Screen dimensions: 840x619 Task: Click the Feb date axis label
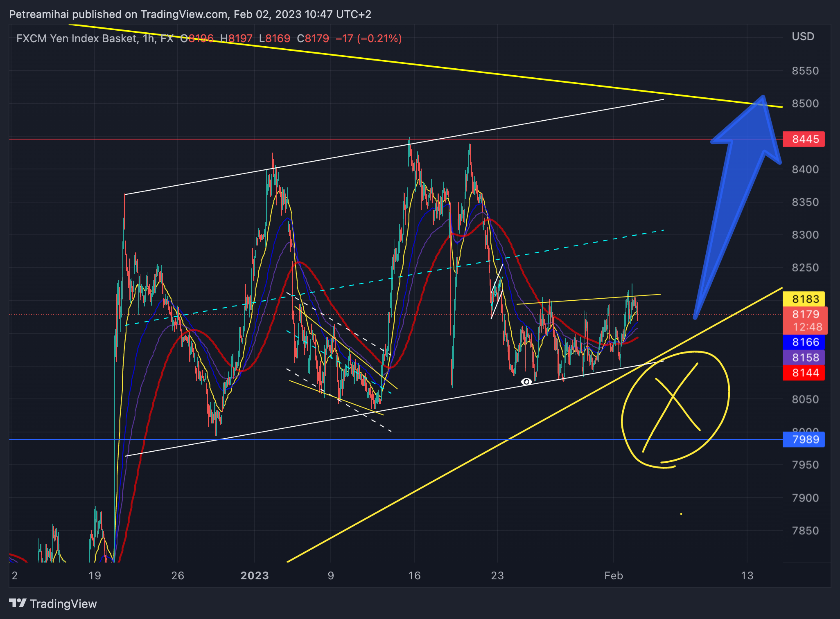[614, 576]
